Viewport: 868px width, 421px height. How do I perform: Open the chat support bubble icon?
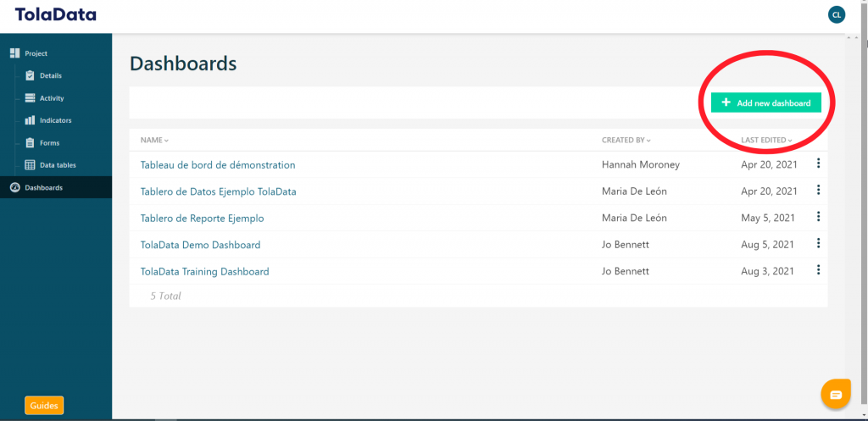tap(835, 395)
